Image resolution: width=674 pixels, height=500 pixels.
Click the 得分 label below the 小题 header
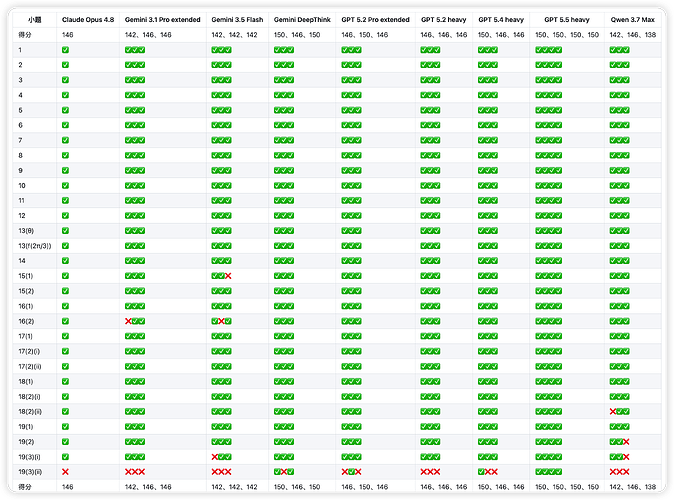pyautogui.click(x=25, y=35)
